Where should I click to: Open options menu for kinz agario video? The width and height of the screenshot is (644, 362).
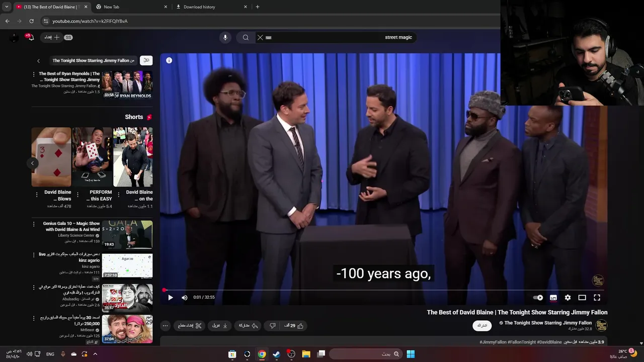coord(34,255)
